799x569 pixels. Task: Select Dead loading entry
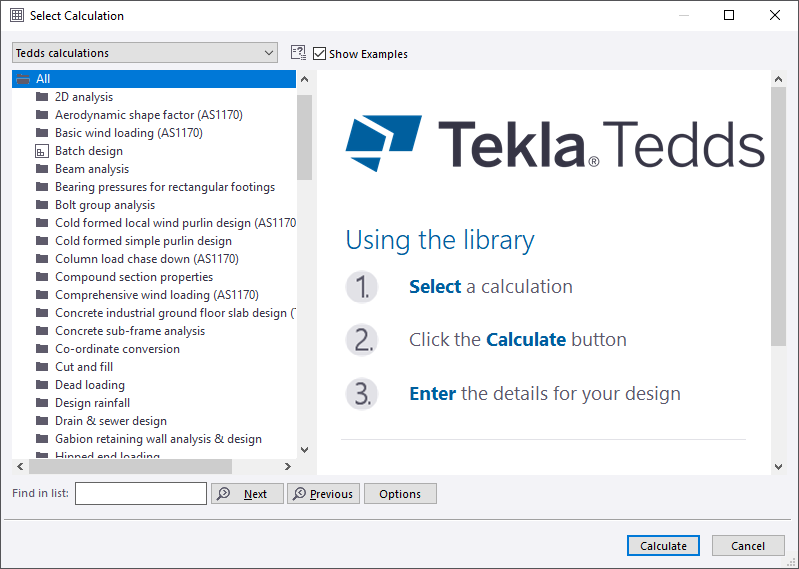[90, 385]
